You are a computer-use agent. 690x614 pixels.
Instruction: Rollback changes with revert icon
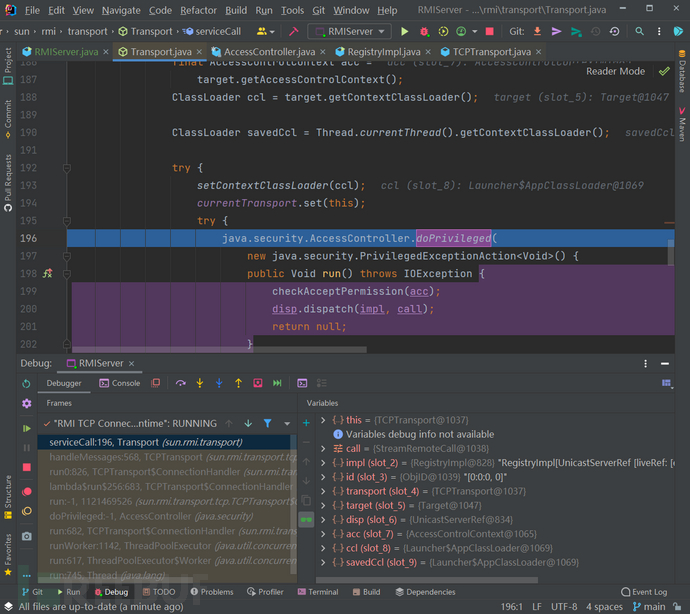(615, 31)
